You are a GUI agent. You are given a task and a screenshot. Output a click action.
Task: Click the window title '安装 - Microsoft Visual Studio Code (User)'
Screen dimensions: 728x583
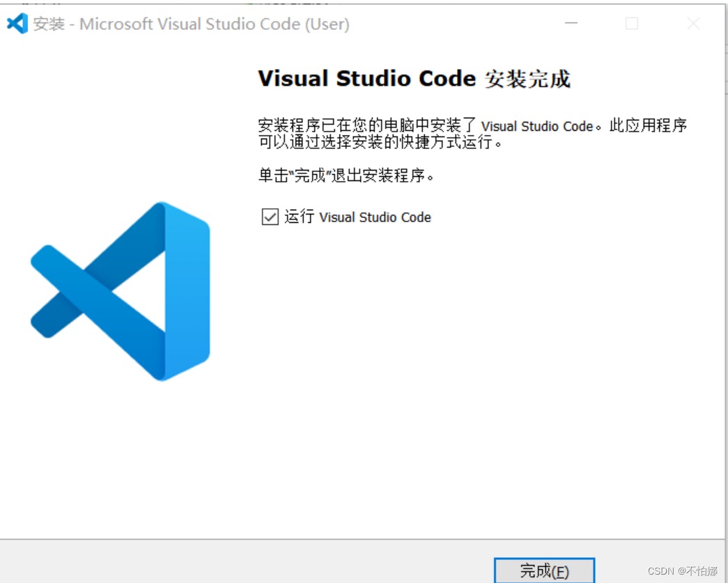point(192,24)
